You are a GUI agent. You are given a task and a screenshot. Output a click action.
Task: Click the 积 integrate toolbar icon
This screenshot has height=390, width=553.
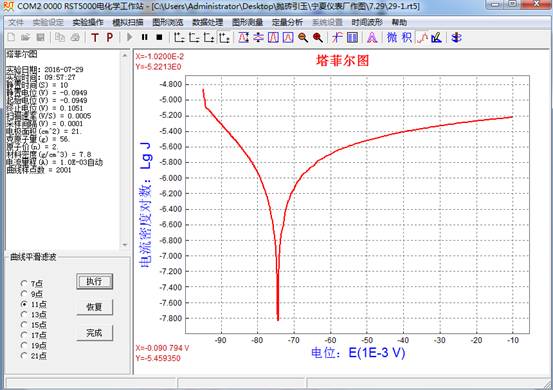(407, 37)
